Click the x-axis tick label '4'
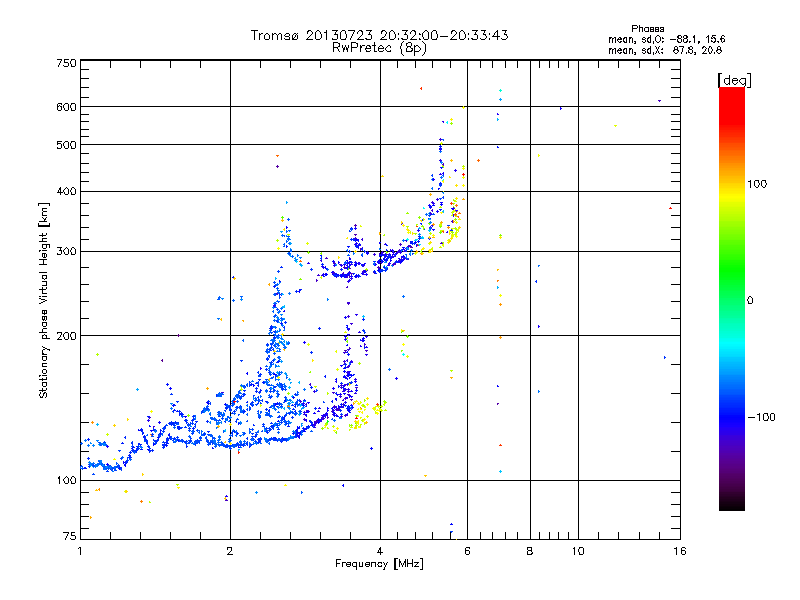Image resolution: width=800 pixels, height=600 pixels. click(x=380, y=551)
